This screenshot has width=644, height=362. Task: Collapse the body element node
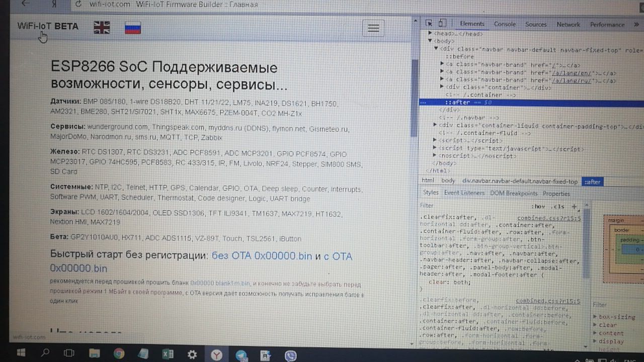pos(430,41)
